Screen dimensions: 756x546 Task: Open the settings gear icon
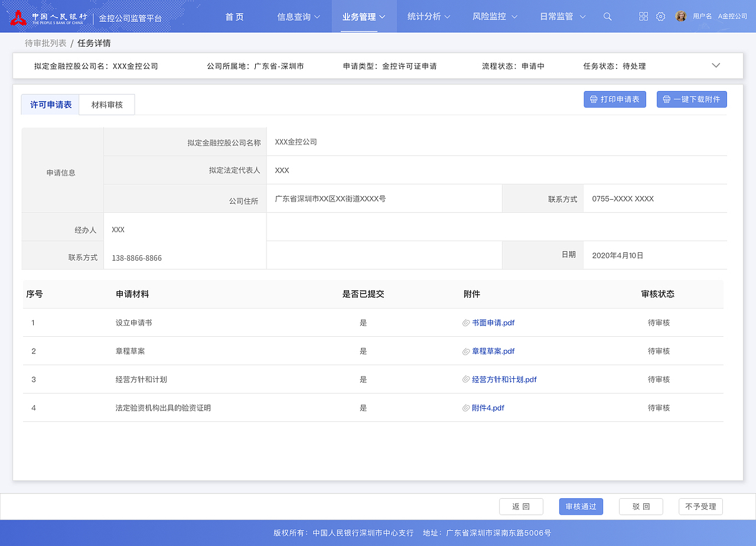[x=660, y=17]
